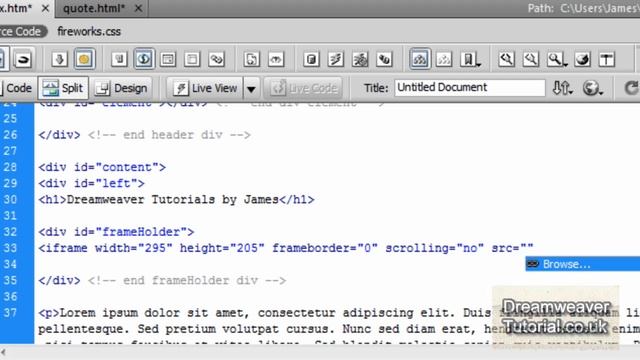Click the chain link toolbar icon

pyautogui.click(x=216, y=60)
